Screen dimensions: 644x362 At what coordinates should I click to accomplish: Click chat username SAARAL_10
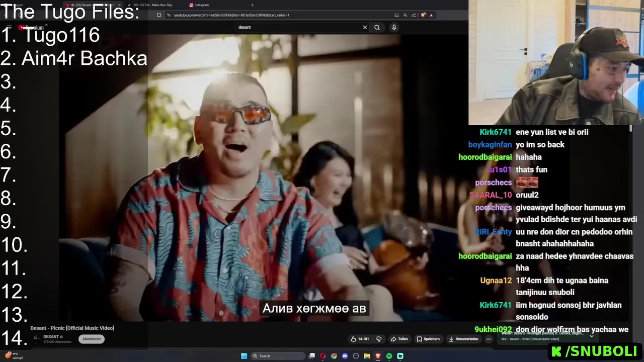coord(491,195)
